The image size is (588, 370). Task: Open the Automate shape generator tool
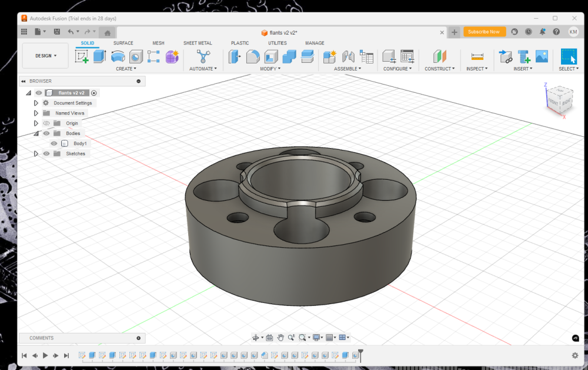pos(203,56)
